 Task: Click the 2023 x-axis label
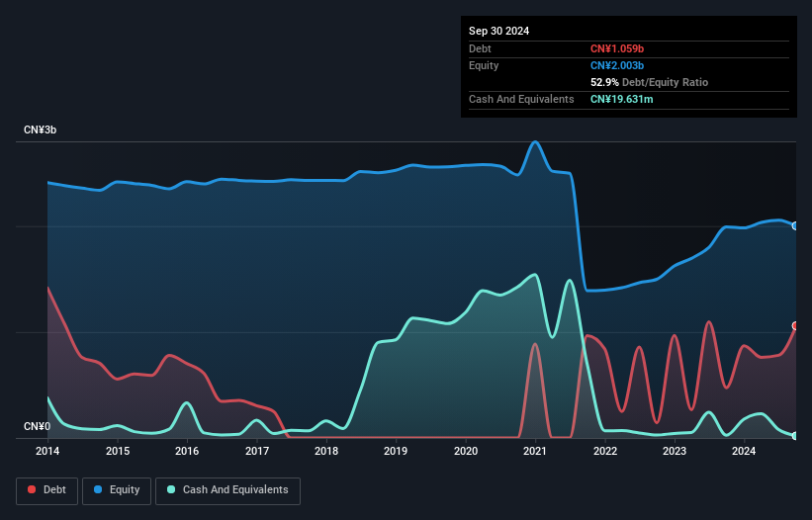675,451
